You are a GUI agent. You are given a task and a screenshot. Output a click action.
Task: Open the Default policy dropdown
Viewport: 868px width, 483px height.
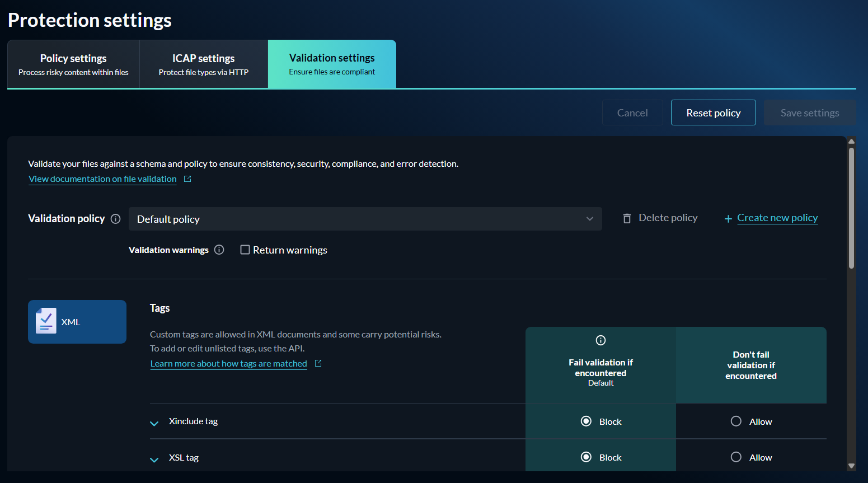pos(365,219)
